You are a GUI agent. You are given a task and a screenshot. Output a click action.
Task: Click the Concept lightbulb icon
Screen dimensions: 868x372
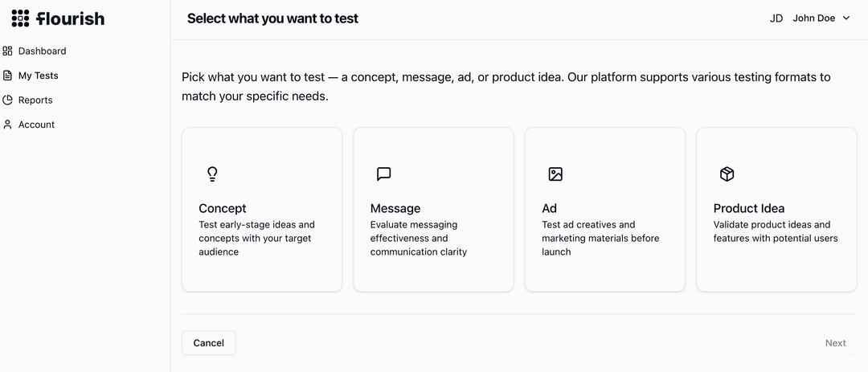pyautogui.click(x=212, y=174)
